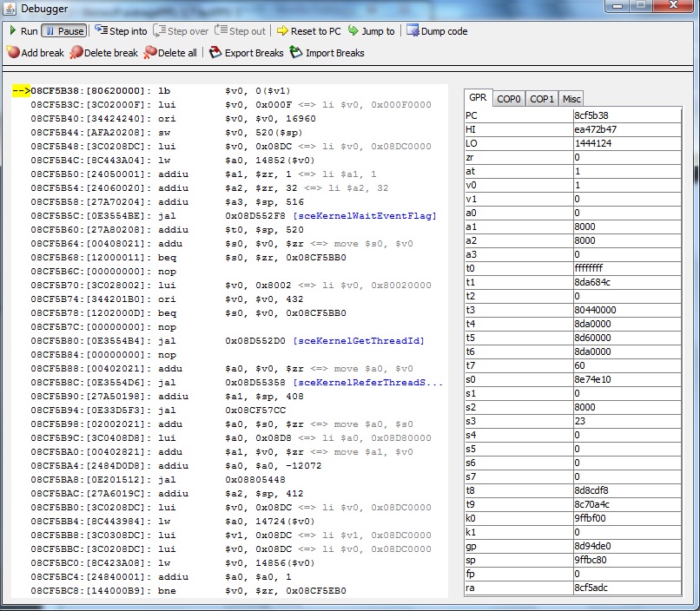
Task: Toggle the Pause button
Action: pos(63,31)
